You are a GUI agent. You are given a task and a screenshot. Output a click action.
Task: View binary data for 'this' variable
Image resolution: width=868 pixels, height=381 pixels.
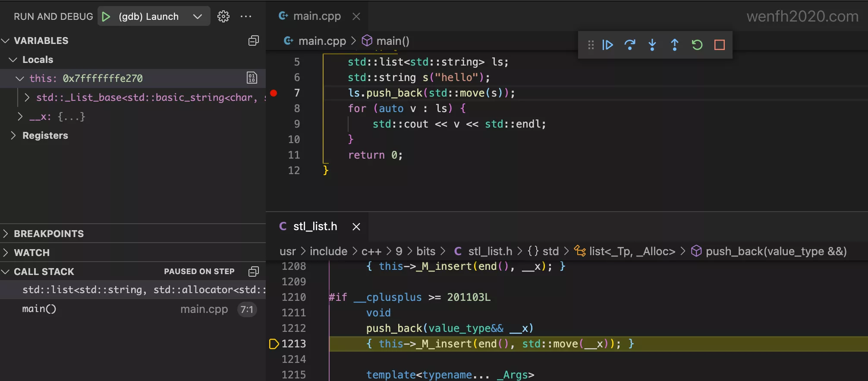[252, 78]
